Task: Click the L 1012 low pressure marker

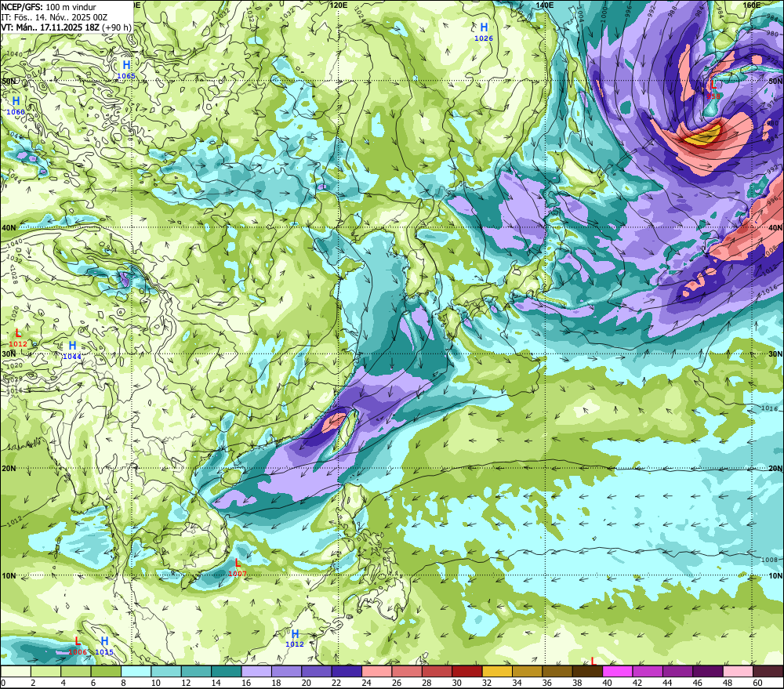Action: click(18, 338)
